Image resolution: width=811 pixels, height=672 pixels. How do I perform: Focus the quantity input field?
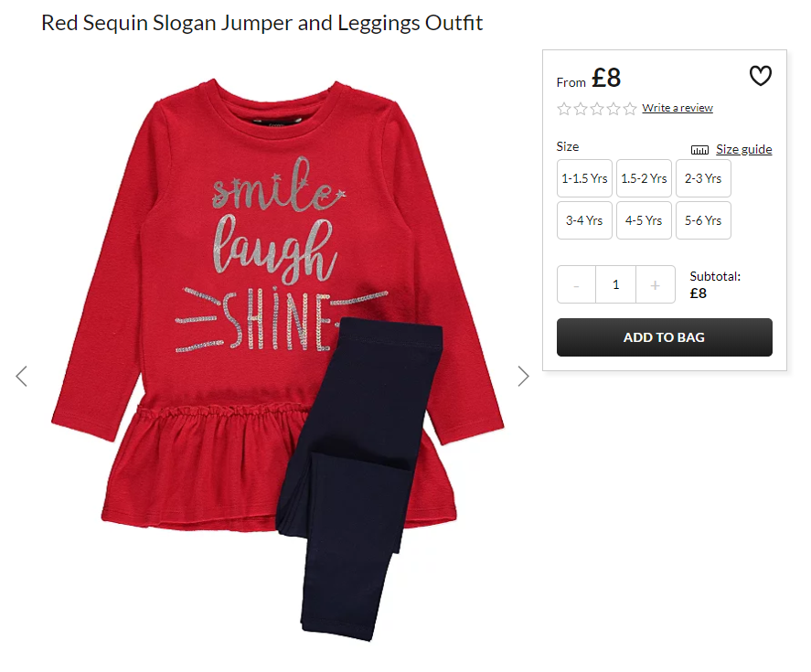616,284
